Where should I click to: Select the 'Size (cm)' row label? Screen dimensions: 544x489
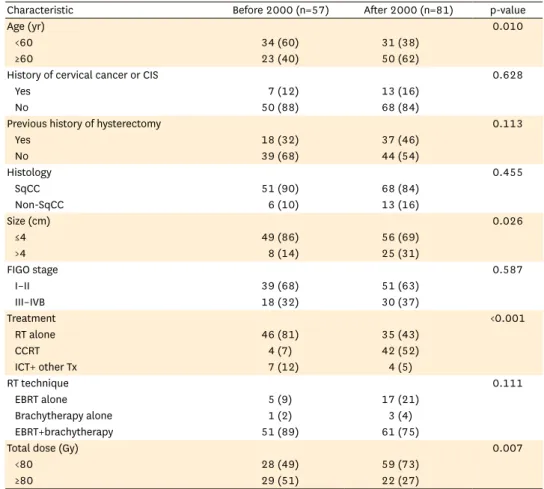tap(28, 221)
